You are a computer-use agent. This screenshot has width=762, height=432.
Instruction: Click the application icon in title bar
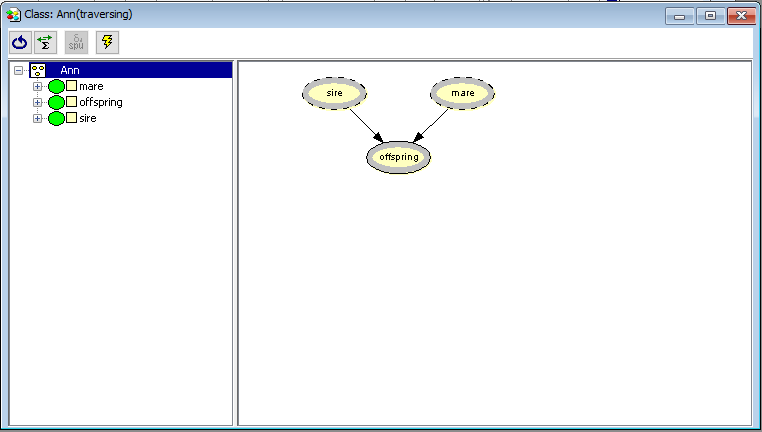point(13,15)
